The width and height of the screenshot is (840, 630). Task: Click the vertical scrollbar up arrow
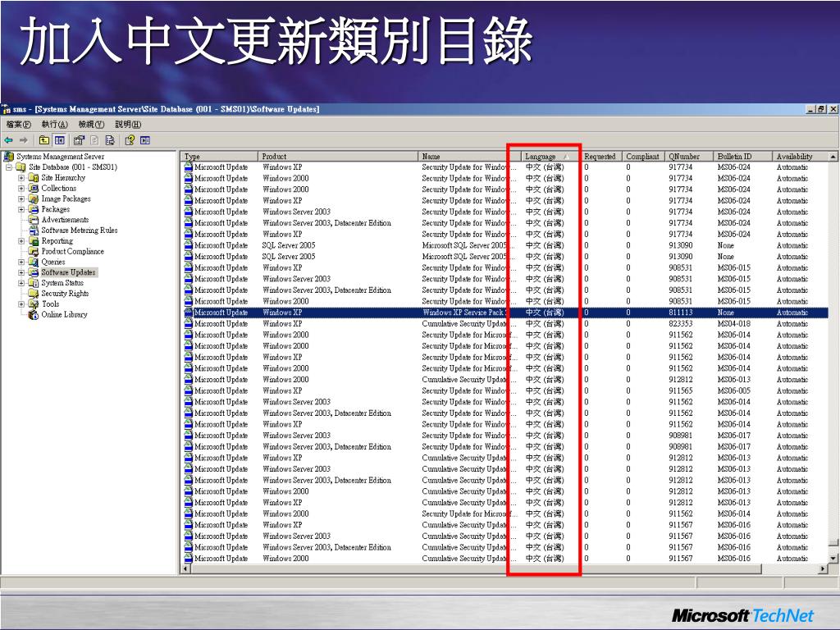coord(833,157)
